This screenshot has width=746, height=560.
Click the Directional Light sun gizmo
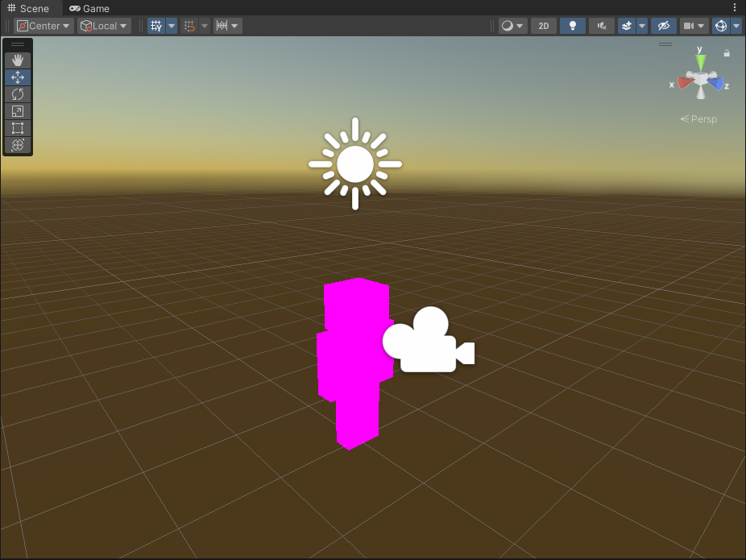(355, 164)
